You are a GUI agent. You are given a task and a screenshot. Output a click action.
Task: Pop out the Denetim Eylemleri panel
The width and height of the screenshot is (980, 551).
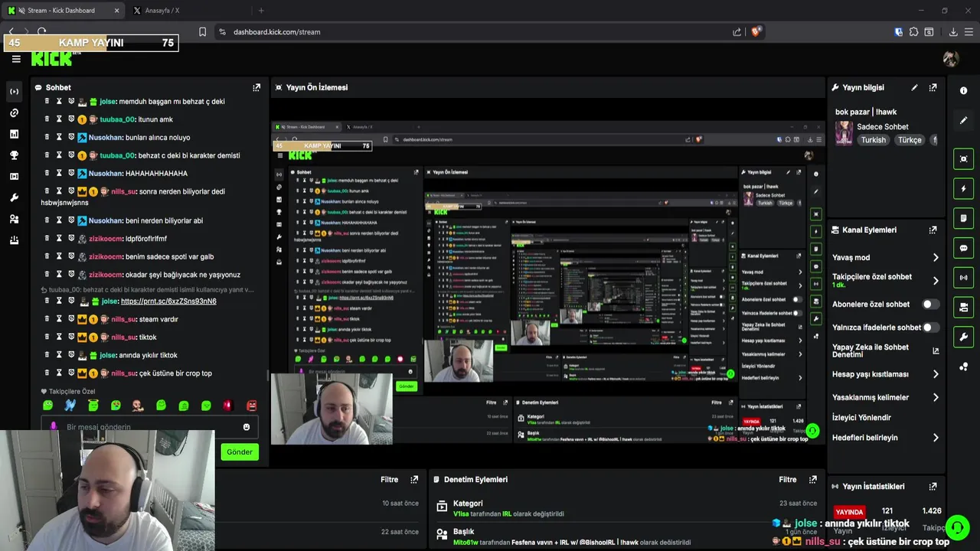pyautogui.click(x=812, y=480)
